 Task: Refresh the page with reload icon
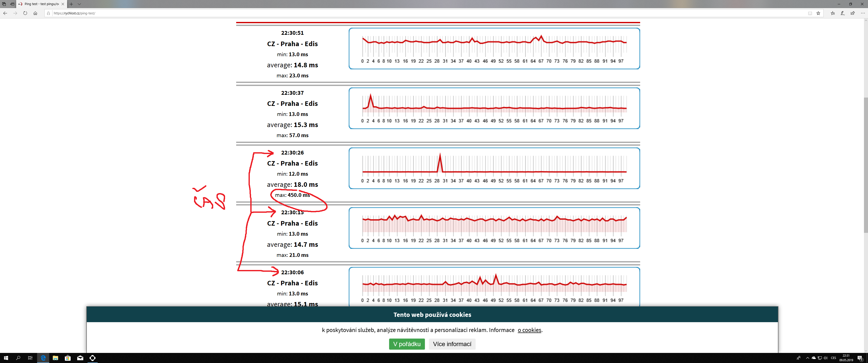(25, 13)
